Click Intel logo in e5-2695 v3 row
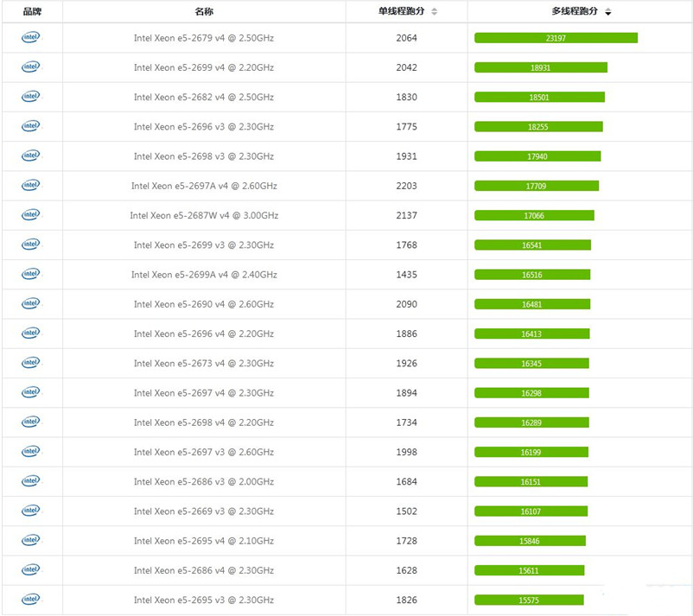Screen dimensions: 693x616 point(31,599)
